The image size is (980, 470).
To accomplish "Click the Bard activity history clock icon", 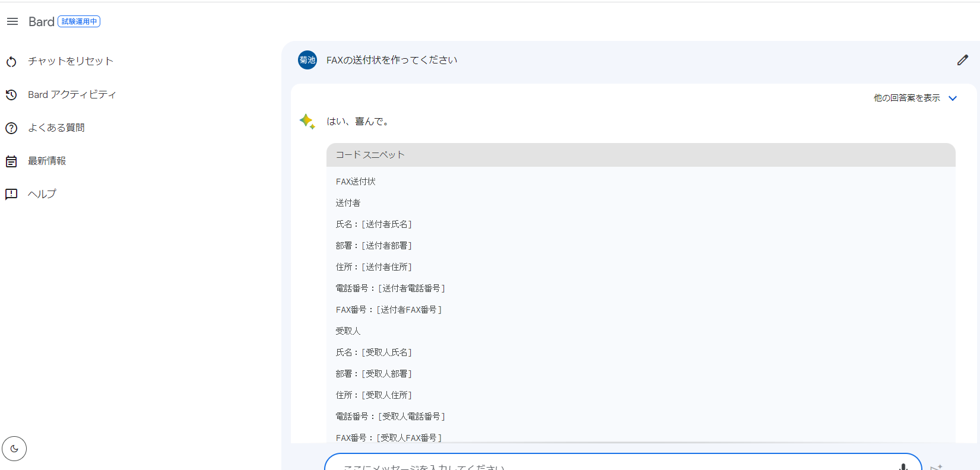I will click(x=11, y=95).
